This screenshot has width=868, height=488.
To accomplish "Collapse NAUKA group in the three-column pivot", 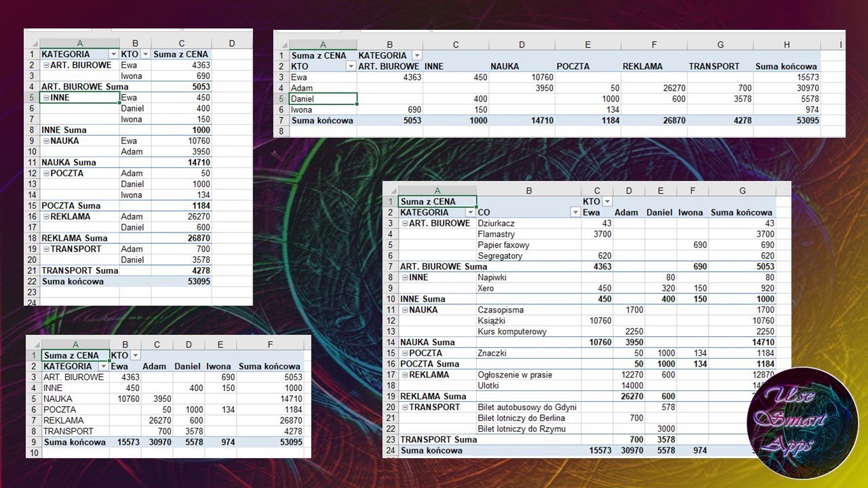I will (46, 142).
